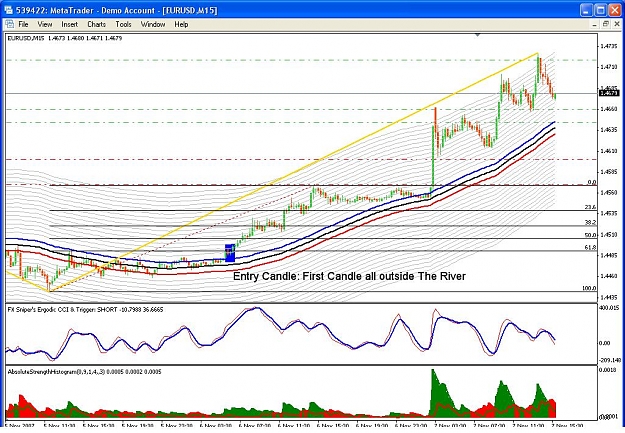This screenshot has height=433, width=625.
Task: Click the 1.4435 label on price scale
Action: [609, 297]
